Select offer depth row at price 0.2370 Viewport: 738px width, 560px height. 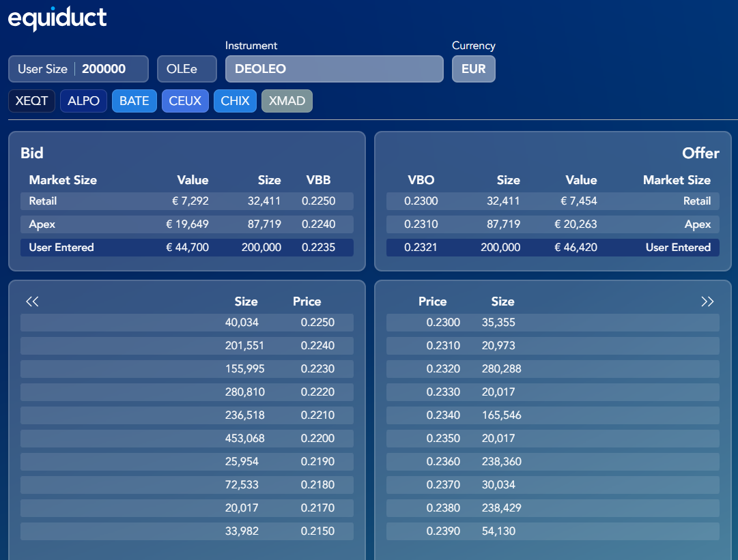pos(552,485)
